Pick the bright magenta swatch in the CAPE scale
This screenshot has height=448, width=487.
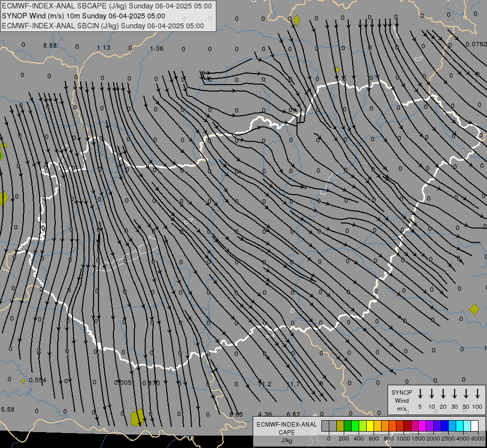point(422,426)
